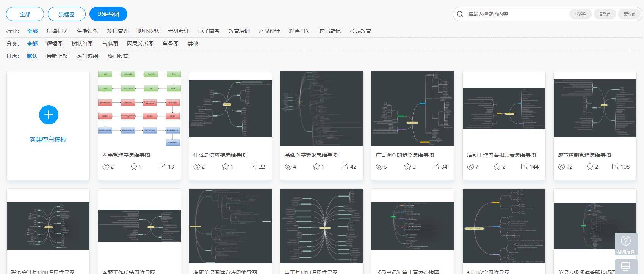Click star icon on 什么是供应链思维导图 card
Image resolution: width=644 pixels, height=274 pixels.
pos(225,166)
